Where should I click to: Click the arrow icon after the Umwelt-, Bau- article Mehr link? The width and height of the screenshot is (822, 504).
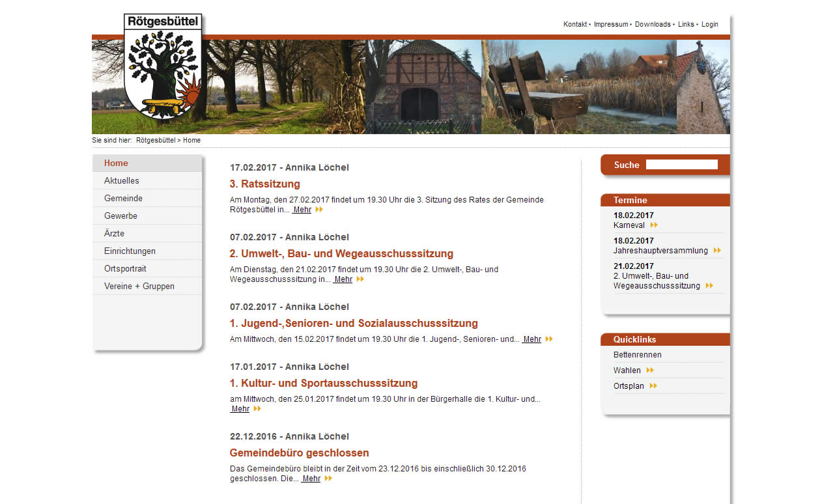pos(360,279)
